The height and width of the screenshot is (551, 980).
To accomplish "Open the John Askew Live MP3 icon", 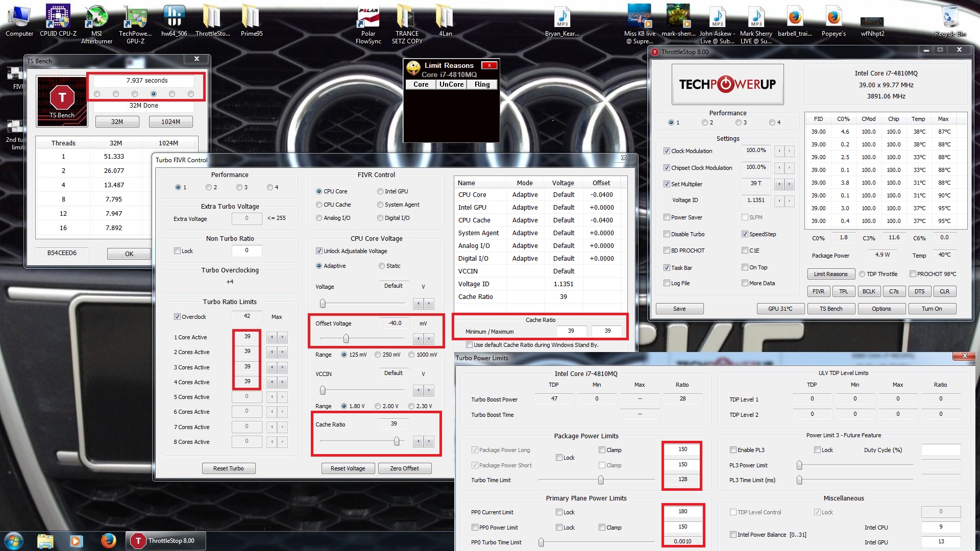I will pos(717,24).
